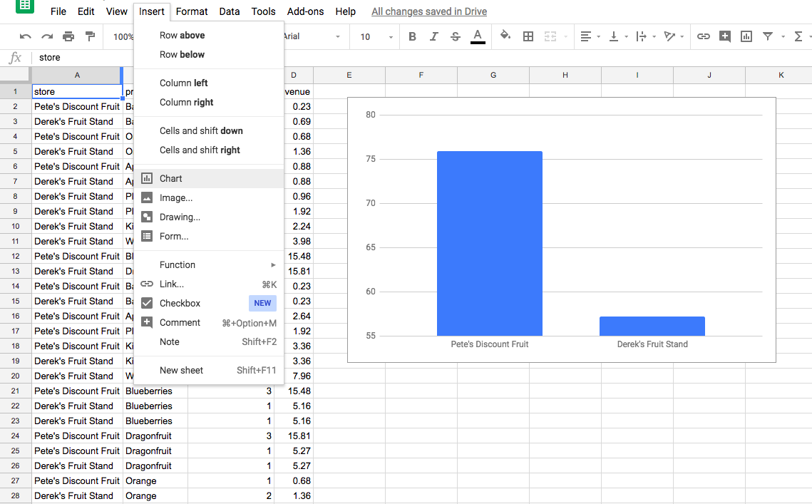Open the font size dropdown
The height and width of the screenshot is (504, 812).
(376, 37)
